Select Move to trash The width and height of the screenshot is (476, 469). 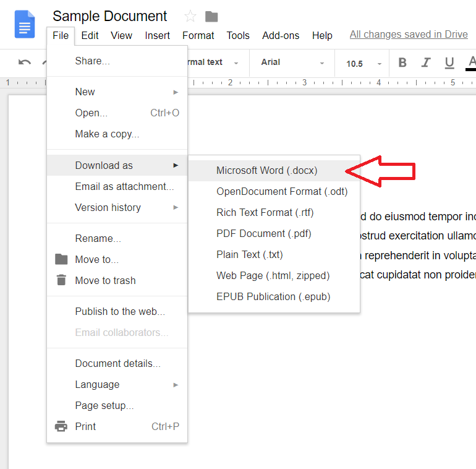[117, 280]
